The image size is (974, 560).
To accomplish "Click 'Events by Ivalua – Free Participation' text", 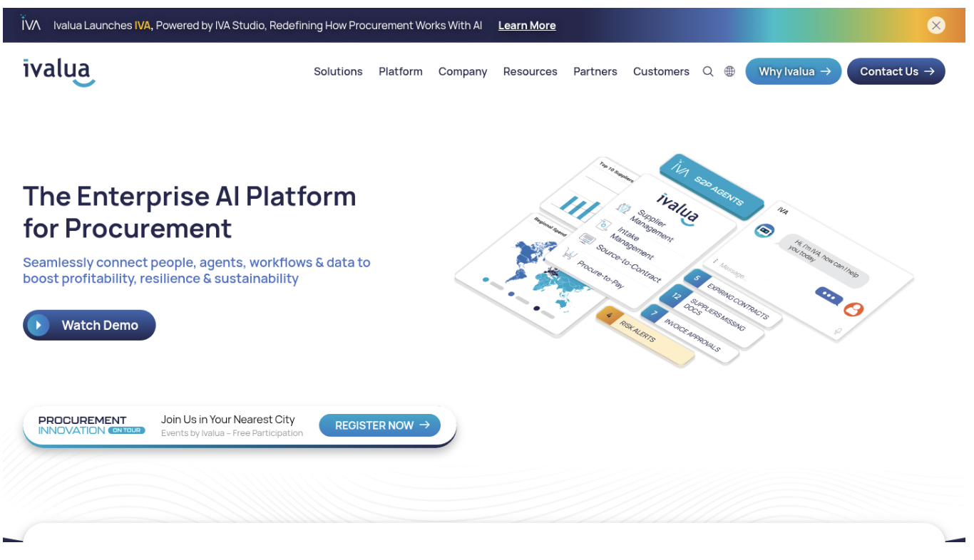I will (x=232, y=433).
